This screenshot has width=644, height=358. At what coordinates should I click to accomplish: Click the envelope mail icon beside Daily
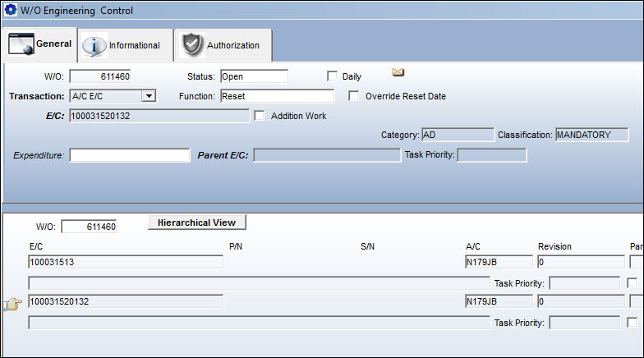(x=398, y=72)
